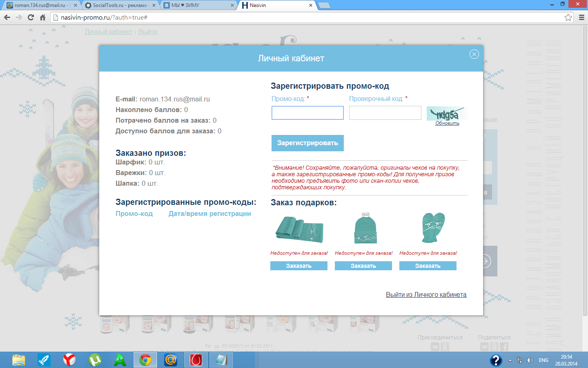Click the Шарфик: 0 шт. line
Viewport: 588px width, 368px height.
click(x=140, y=162)
